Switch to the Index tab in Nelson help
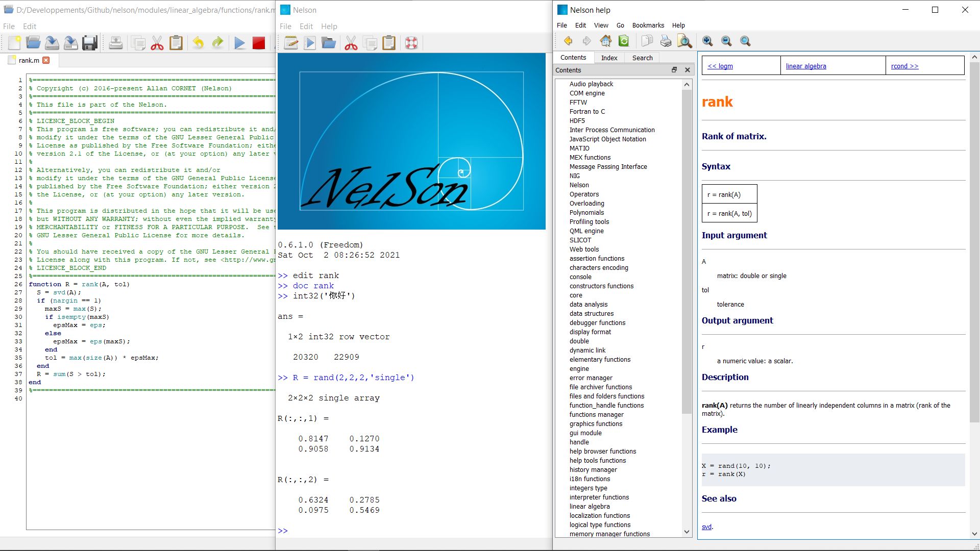Image resolution: width=980 pixels, height=551 pixels. [x=609, y=58]
